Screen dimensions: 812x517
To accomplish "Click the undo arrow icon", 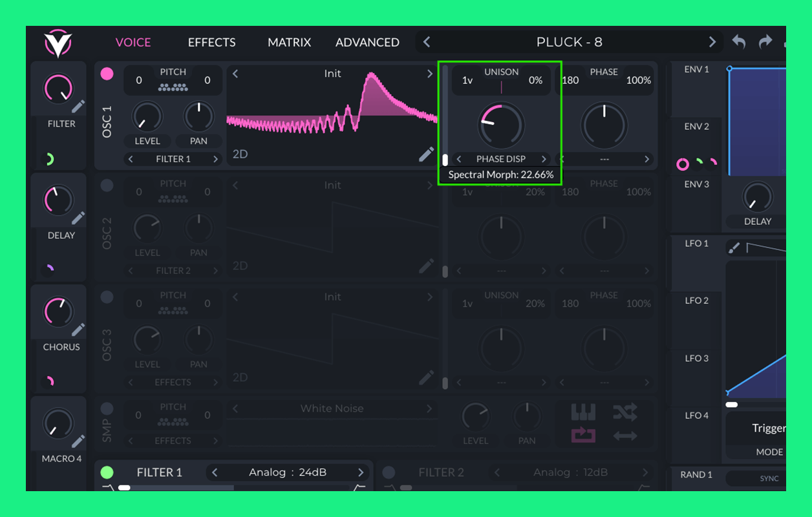I will click(738, 42).
